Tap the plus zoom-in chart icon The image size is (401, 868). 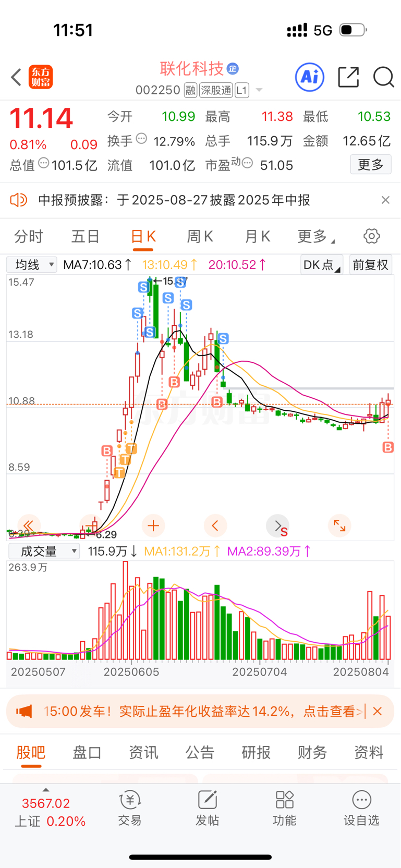click(153, 525)
